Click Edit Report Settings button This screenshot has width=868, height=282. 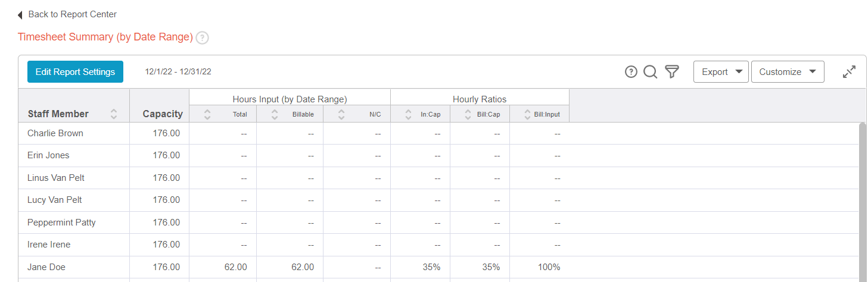click(75, 72)
